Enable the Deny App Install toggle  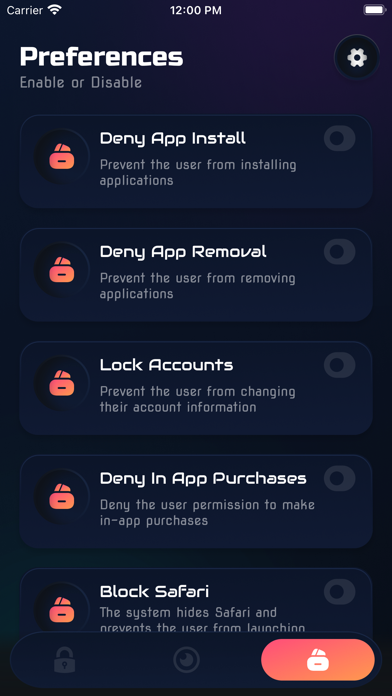(340, 138)
